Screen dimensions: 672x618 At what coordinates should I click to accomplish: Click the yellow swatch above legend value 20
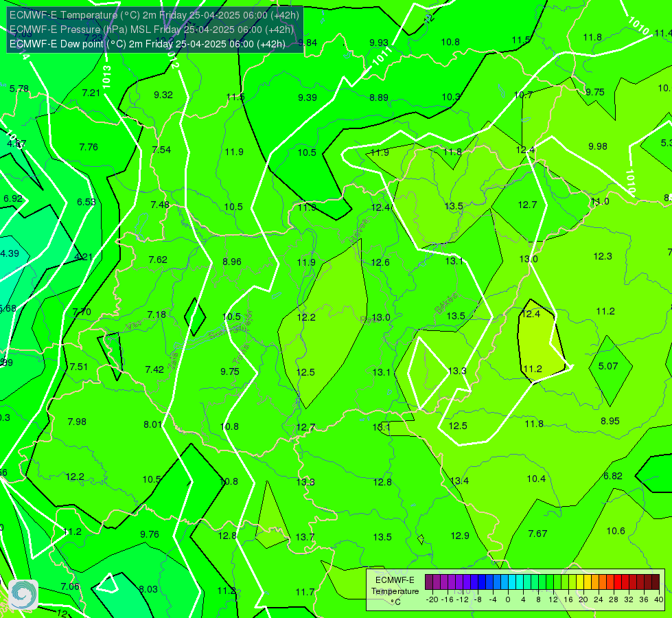point(580,582)
